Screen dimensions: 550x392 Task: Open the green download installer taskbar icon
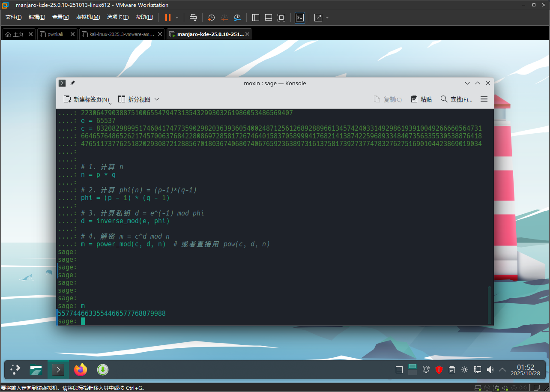click(102, 369)
